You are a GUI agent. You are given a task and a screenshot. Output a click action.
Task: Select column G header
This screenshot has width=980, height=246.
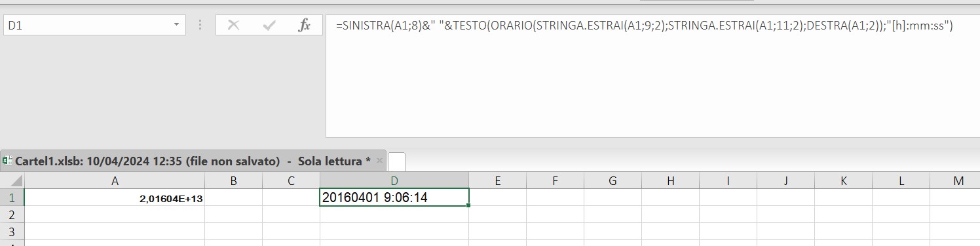pos(612,180)
